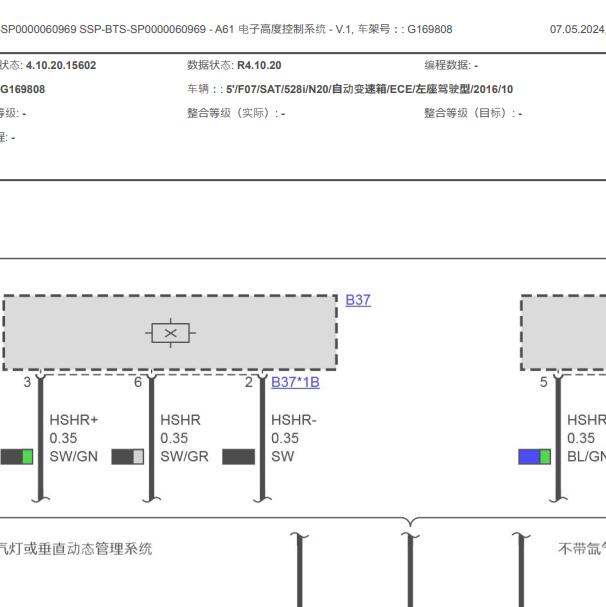The image size is (606, 607).
Task: Select the HSHR+ signal label
Action: (x=74, y=420)
